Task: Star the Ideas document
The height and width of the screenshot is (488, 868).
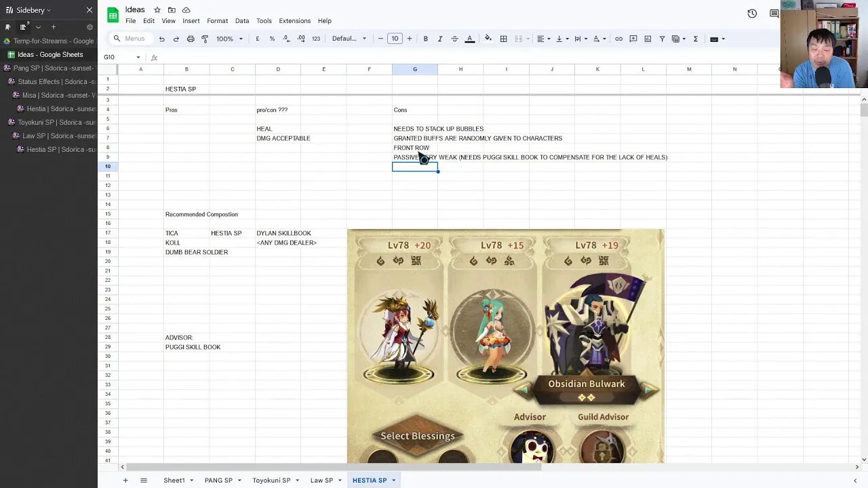Action: (x=157, y=10)
